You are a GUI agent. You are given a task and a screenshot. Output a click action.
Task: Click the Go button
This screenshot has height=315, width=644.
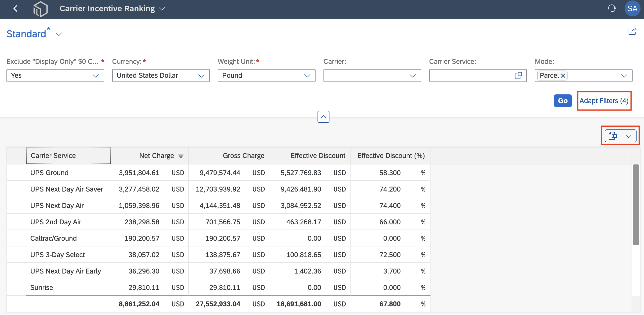point(563,101)
